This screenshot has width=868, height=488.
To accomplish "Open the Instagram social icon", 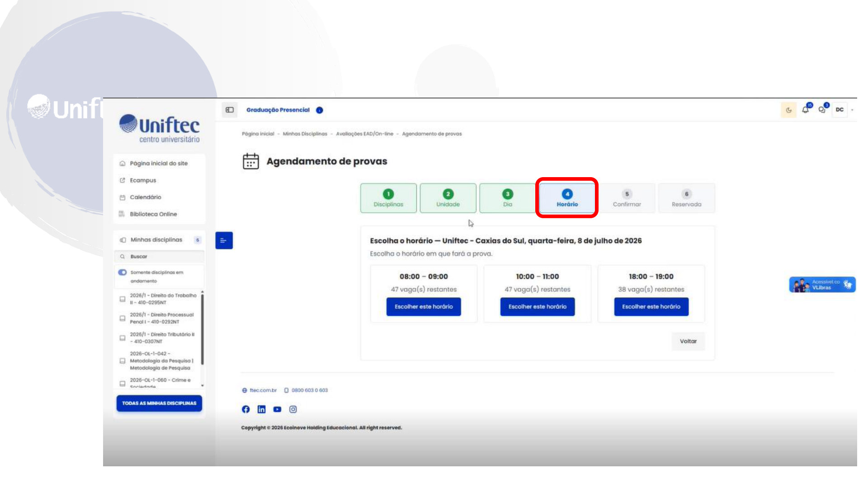I will click(x=293, y=409).
